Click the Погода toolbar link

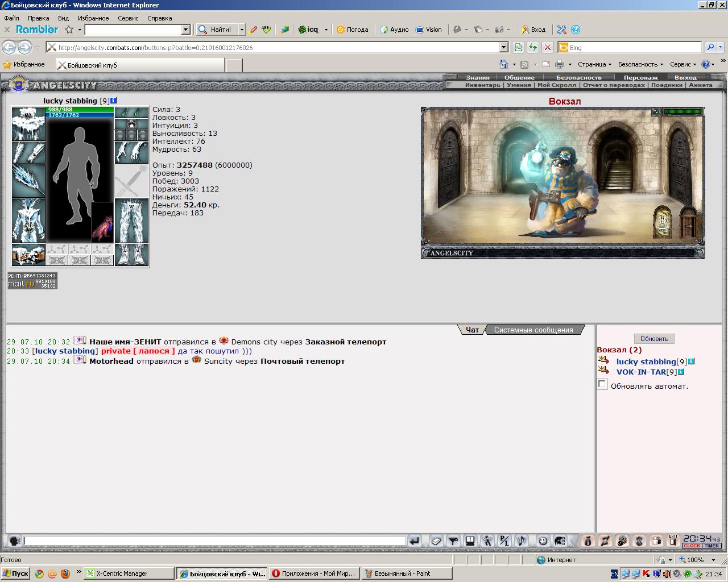[x=352, y=30]
